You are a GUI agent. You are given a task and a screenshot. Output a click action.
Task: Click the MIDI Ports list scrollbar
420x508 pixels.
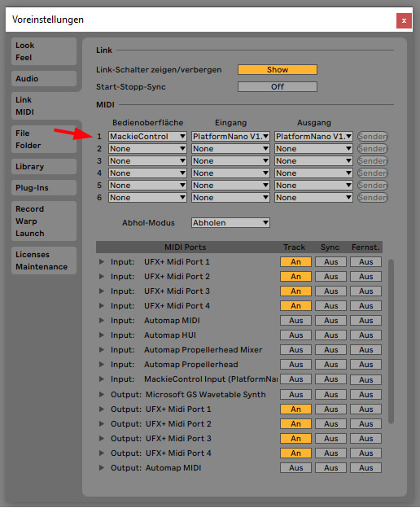pos(392,341)
